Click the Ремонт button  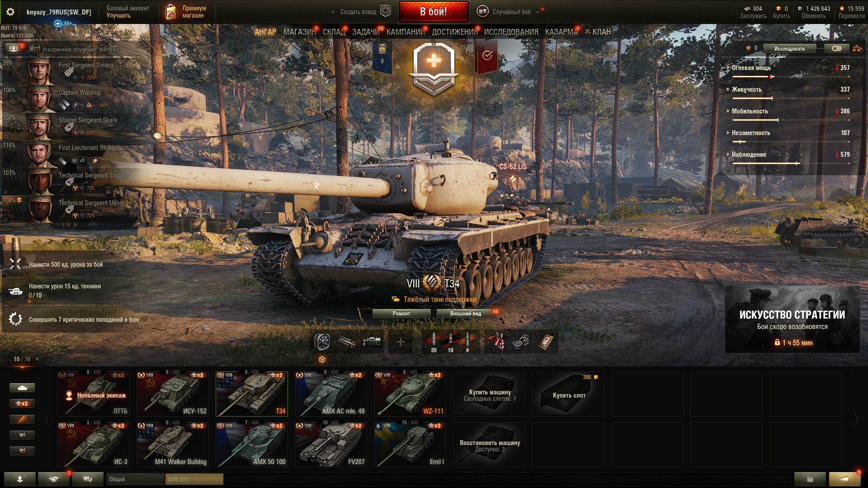pos(401,313)
